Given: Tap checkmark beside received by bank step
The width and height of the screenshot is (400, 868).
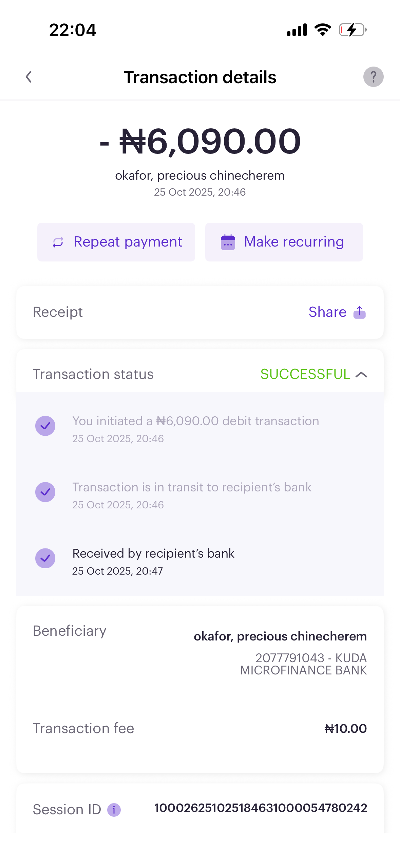Looking at the screenshot, I should [x=45, y=558].
